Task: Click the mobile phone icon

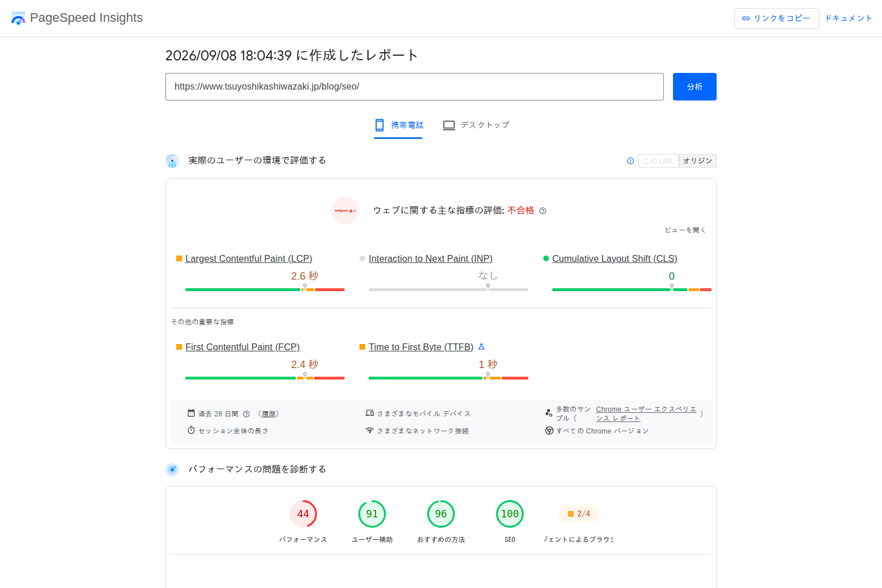Action: 380,125
